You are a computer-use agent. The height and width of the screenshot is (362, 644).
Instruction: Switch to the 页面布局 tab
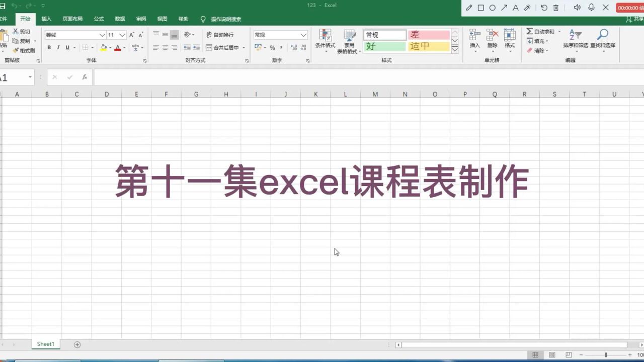(72, 19)
